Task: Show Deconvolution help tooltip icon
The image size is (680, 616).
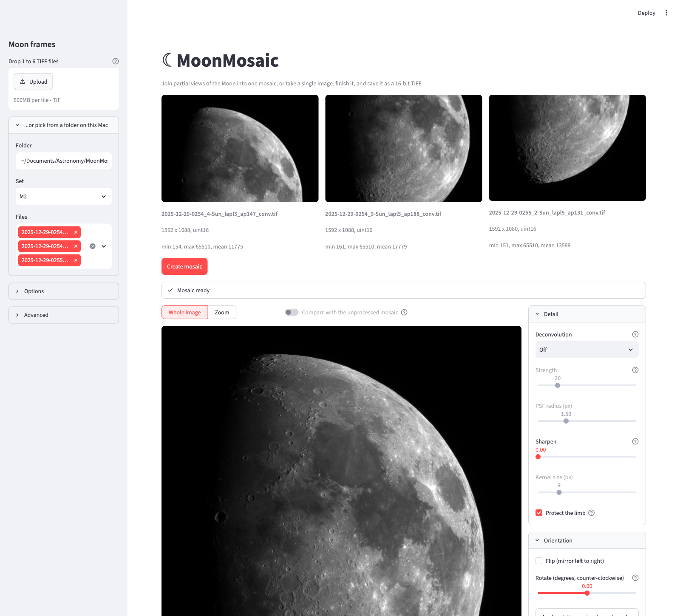Action: (x=635, y=334)
